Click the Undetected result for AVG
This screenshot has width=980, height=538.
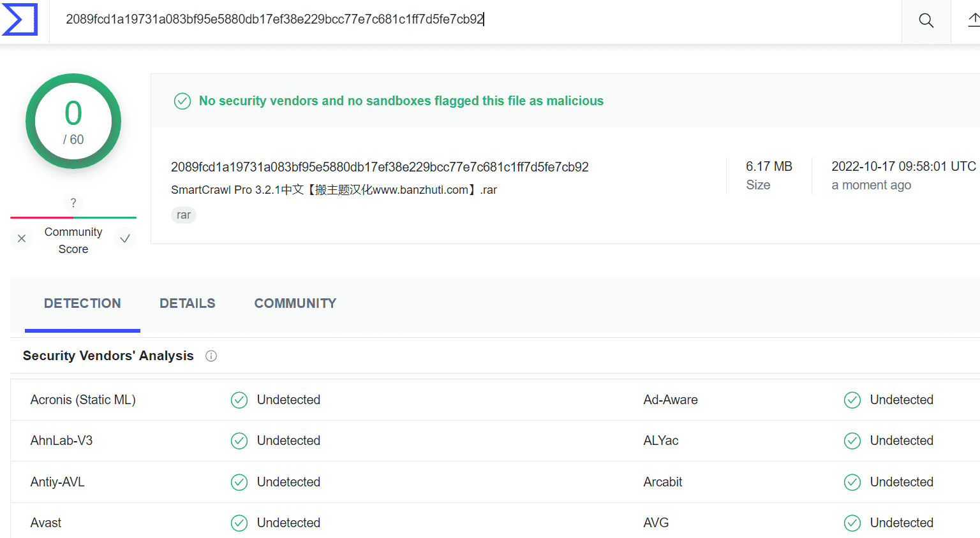click(902, 523)
